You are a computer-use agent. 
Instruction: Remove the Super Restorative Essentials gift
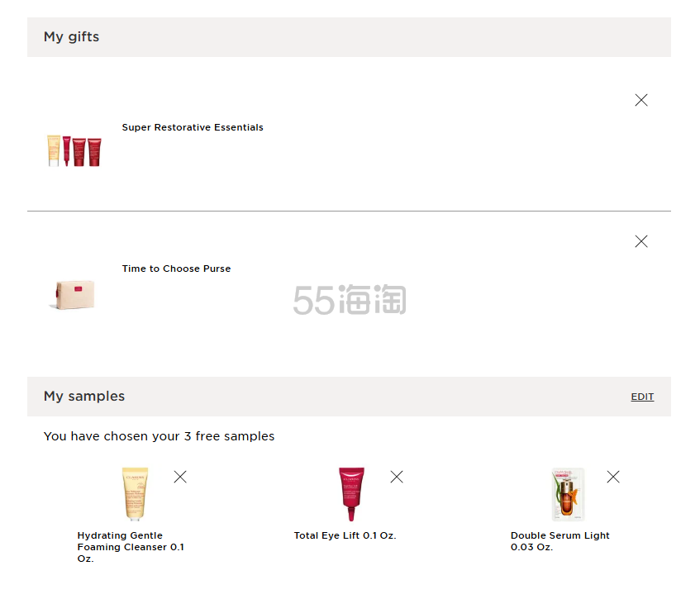click(641, 100)
